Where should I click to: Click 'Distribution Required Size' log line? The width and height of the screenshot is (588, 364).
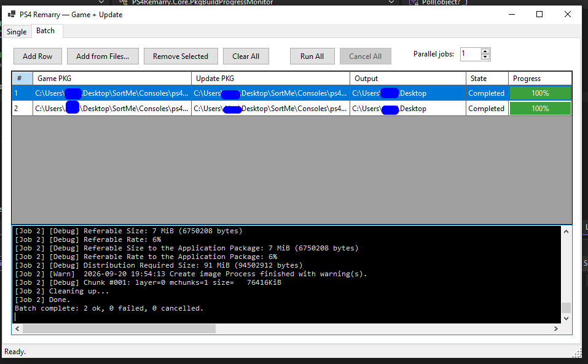(159, 265)
